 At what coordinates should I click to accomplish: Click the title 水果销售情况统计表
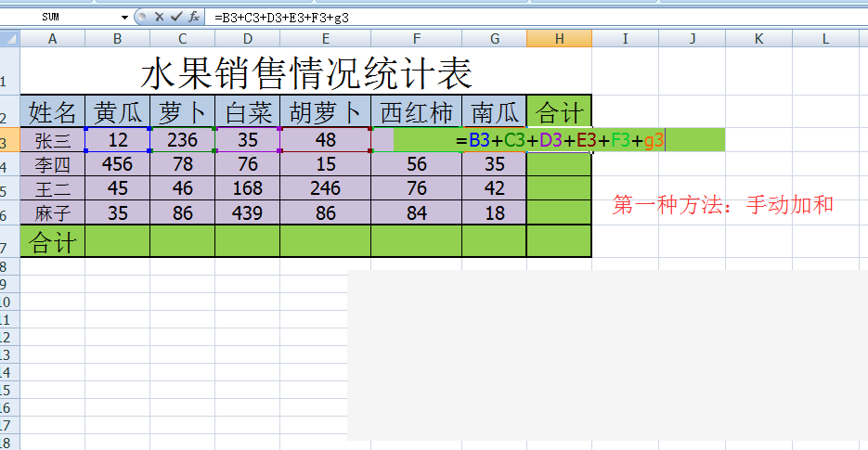coord(306,73)
